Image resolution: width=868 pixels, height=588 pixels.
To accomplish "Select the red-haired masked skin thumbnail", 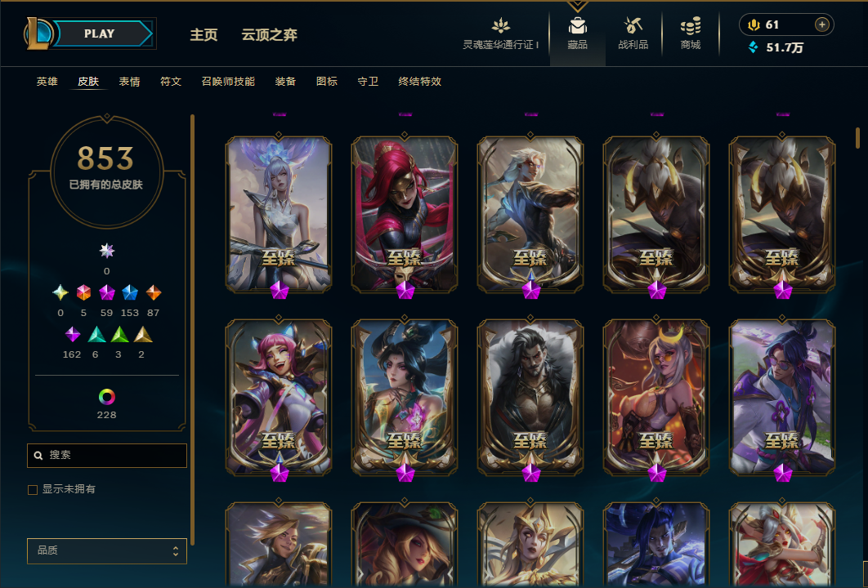I will (x=405, y=215).
